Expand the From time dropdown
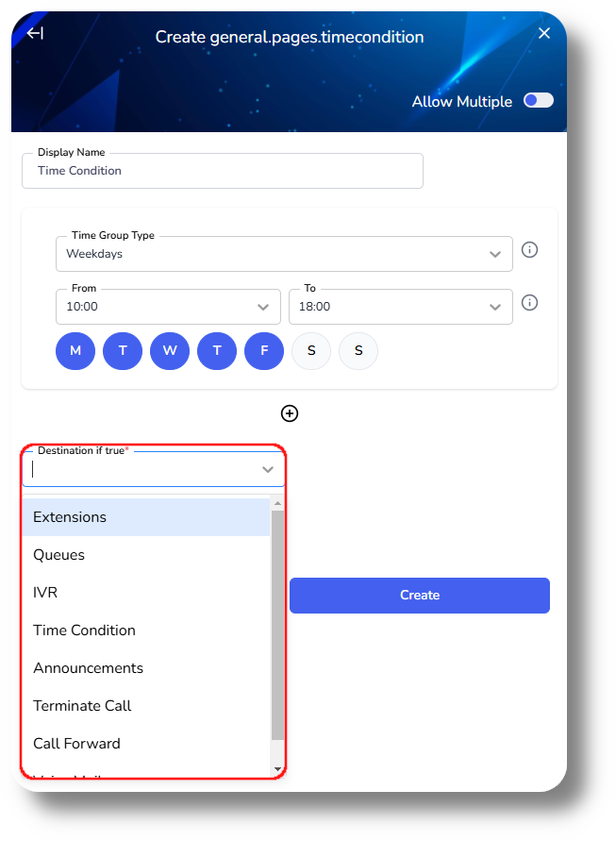This screenshot has width=616, height=841. (168, 307)
